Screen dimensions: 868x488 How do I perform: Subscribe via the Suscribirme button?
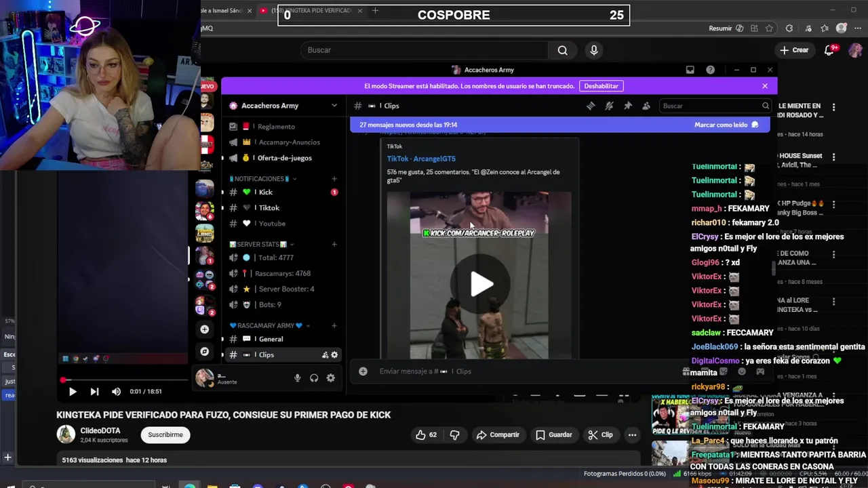coord(165,434)
